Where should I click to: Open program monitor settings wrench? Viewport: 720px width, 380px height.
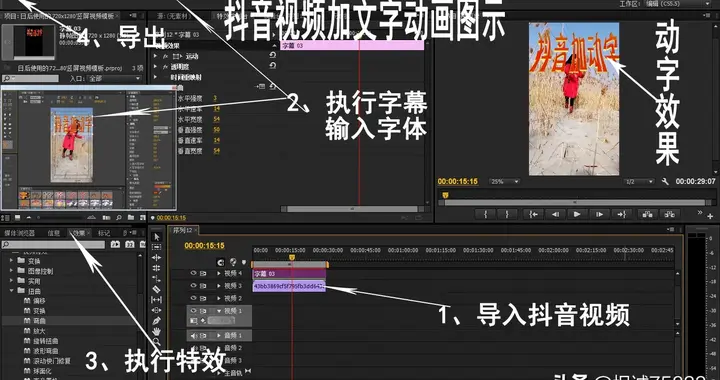click(x=665, y=182)
